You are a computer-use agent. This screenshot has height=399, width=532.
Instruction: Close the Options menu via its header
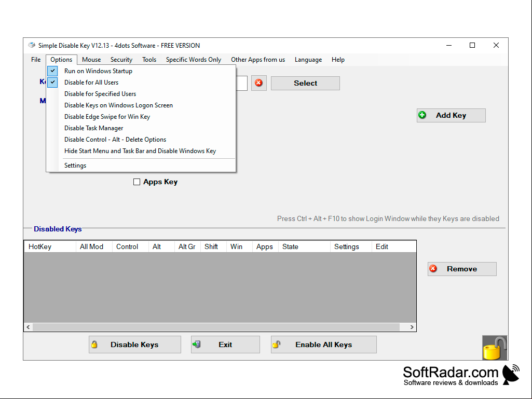point(61,60)
